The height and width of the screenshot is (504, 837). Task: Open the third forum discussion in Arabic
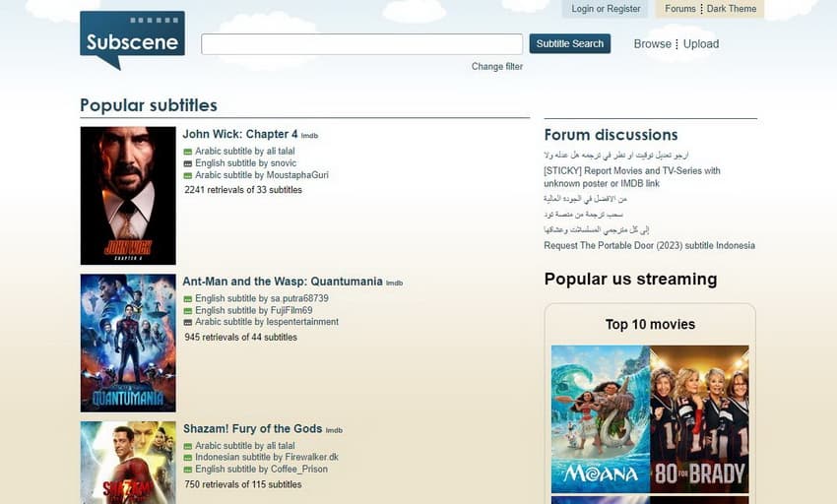pos(586,199)
